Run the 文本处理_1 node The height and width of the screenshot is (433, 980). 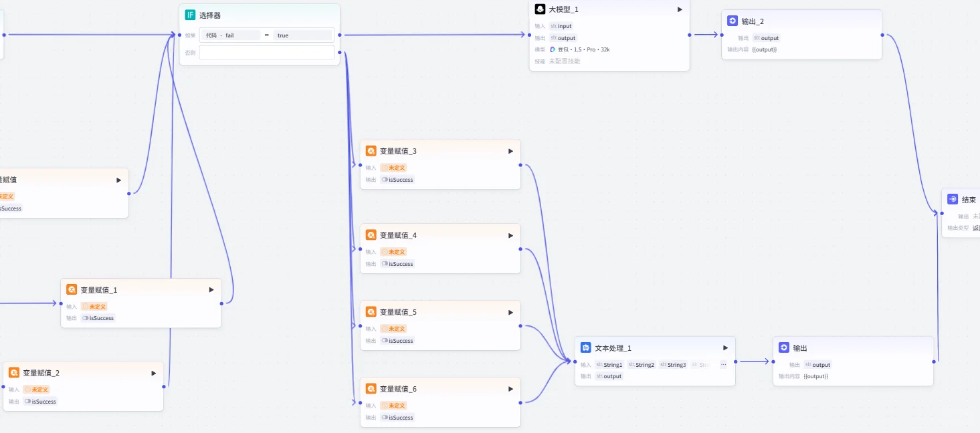point(725,348)
